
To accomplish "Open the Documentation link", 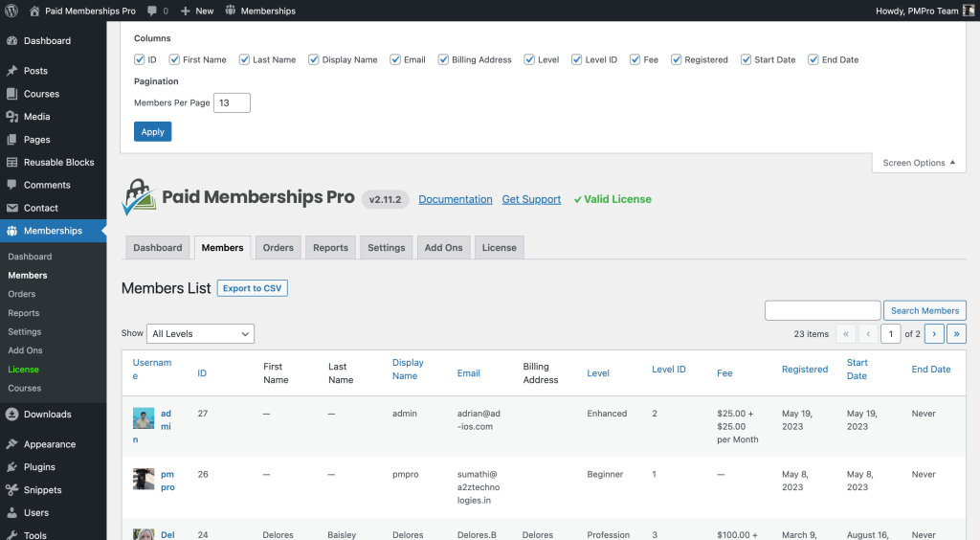I will point(456,199).
